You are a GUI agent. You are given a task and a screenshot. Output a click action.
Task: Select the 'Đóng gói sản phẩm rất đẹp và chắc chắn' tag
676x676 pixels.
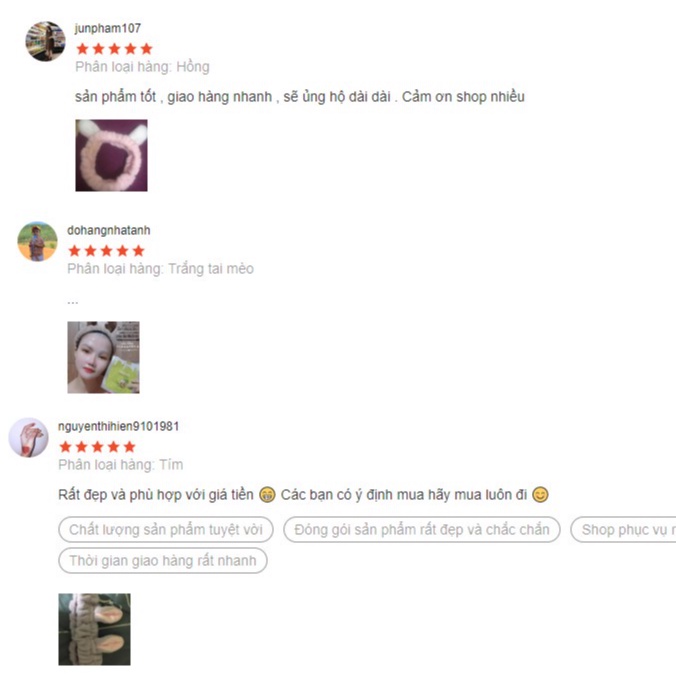tap(422, 529)
